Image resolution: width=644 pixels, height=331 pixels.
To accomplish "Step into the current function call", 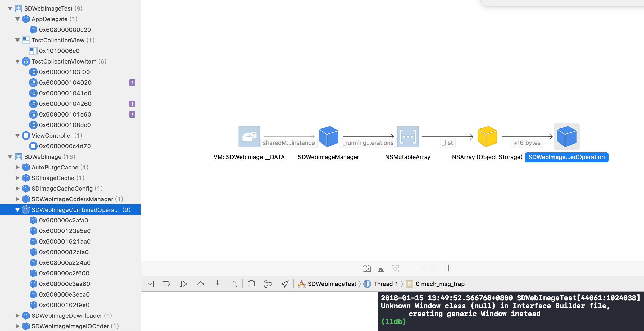I will coord(217,284).
